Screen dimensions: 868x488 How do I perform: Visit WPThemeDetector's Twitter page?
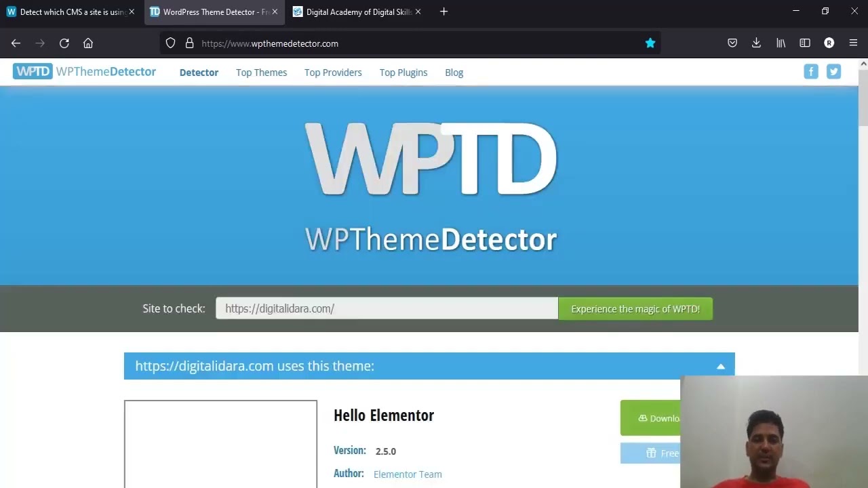point(833,71)
